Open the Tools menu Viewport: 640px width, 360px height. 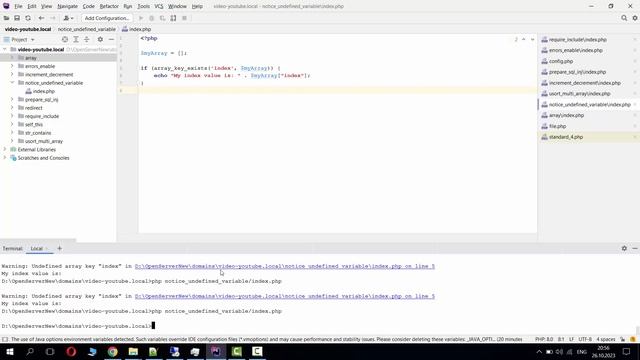[x=143, y=6]
